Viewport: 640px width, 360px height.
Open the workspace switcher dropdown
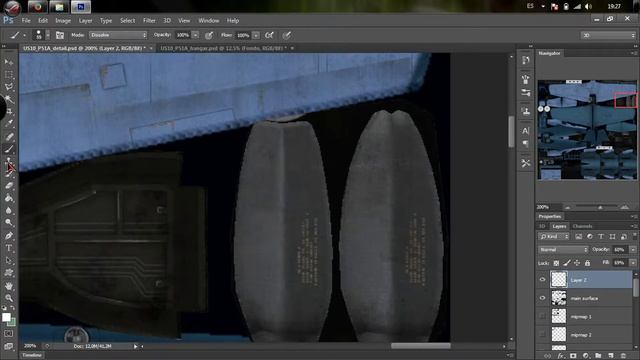[x=608, y=36]
